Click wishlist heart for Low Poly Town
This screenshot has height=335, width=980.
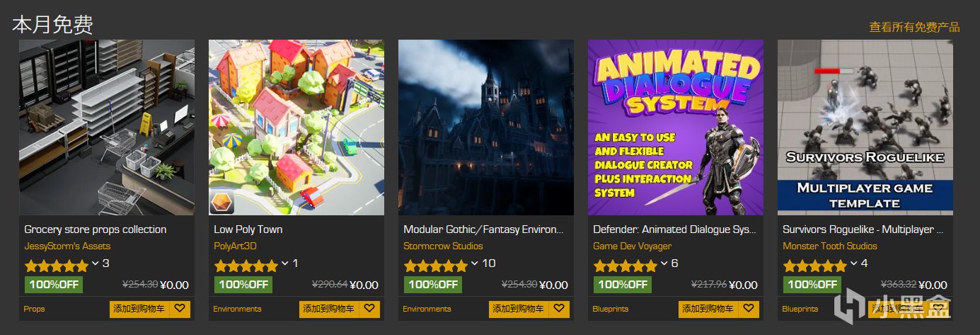click(369, 309)
